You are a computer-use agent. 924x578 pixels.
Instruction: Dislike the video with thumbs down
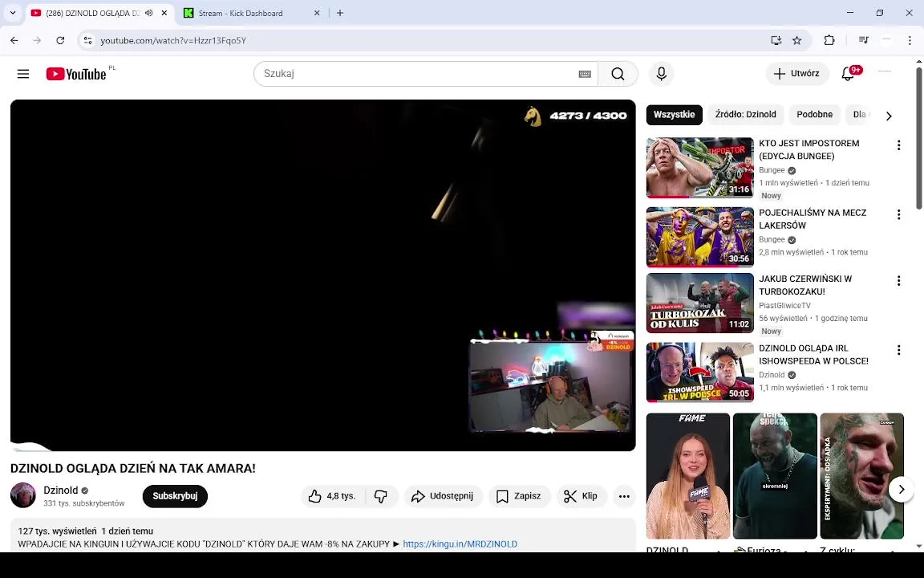pos(381,496)
